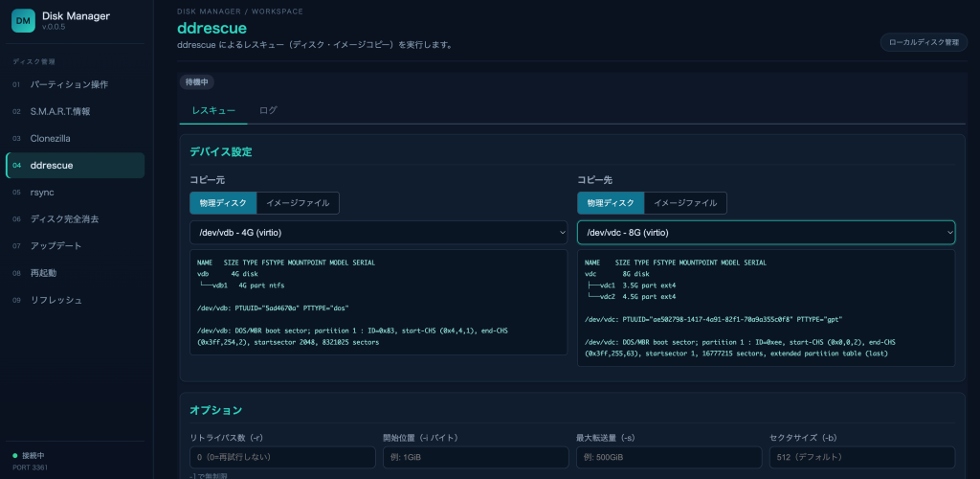The width and height of the screenshot is (980, 479).
Task: Click the ローカルディスク管理 button
Action: coord(924,42)
